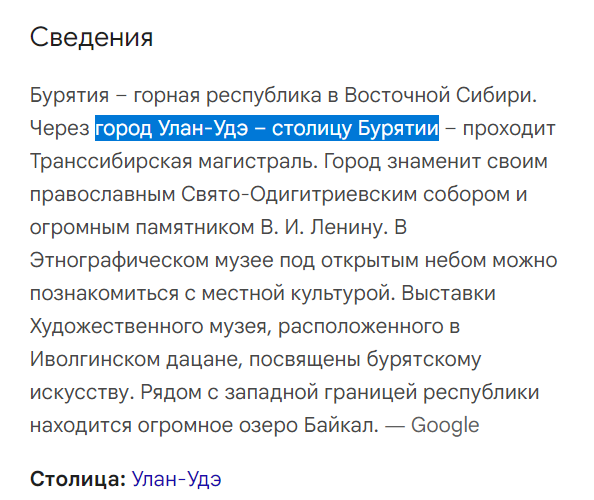Click the words Художественного музея

click(x=151, y=326)
